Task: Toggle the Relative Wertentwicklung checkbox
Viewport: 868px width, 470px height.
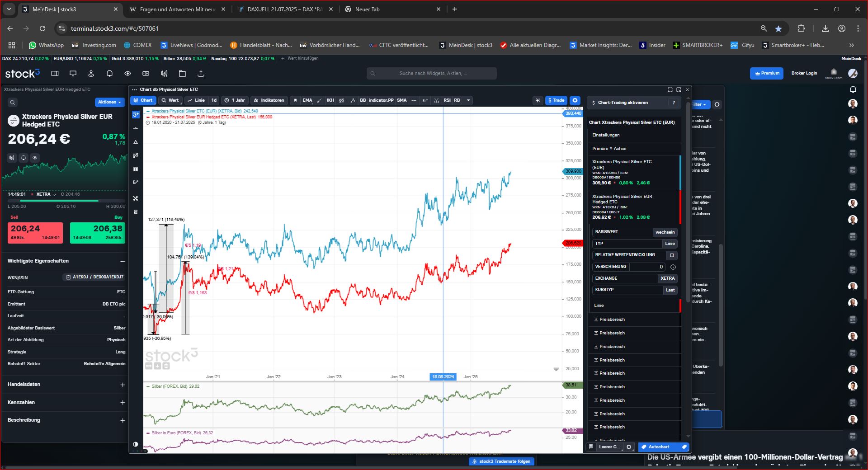Action: point(672,255)
